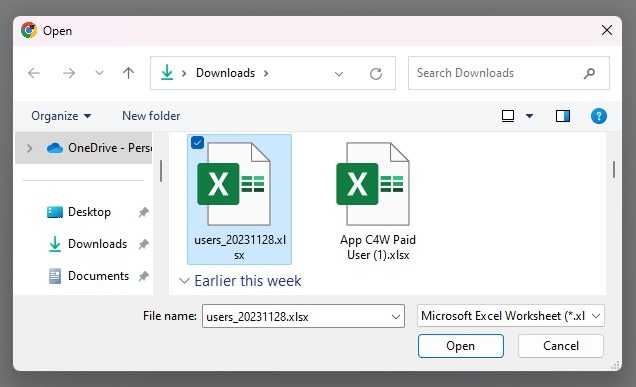Toggle the preview pane

(x=563, y=116)
